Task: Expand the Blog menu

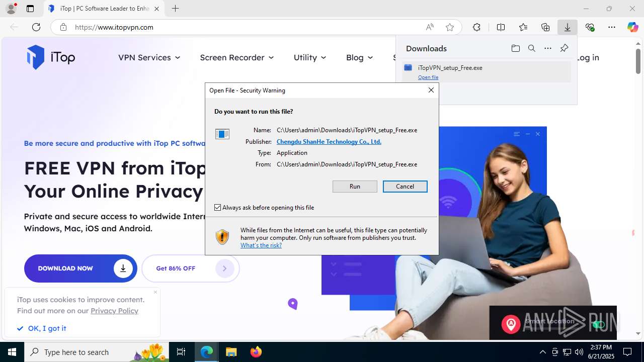Action: pos(359,57)
